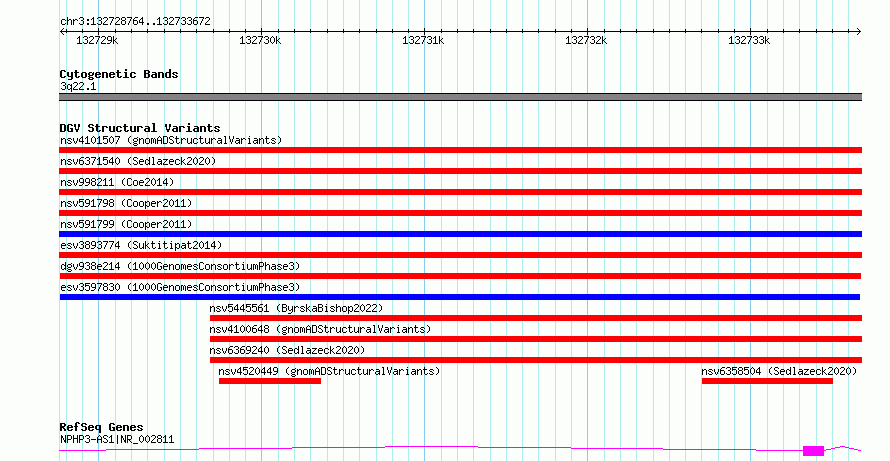This screenshot has width=890, height=461.
Task: Select the red bar under nsv591798
Action: [460, 213]
